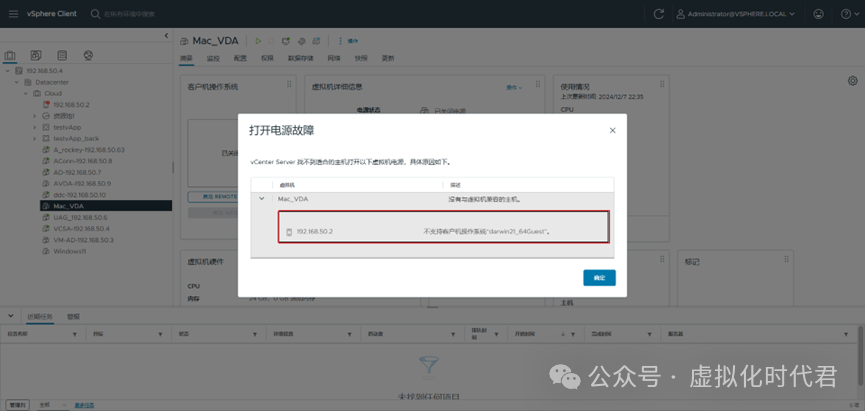
Task: Select the ddc-192.168.50.10 VM
Action: pos(79,195)
